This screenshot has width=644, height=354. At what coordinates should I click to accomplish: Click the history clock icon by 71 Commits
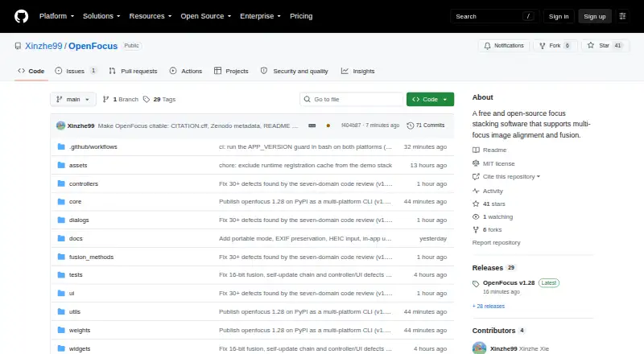[410, 126]
